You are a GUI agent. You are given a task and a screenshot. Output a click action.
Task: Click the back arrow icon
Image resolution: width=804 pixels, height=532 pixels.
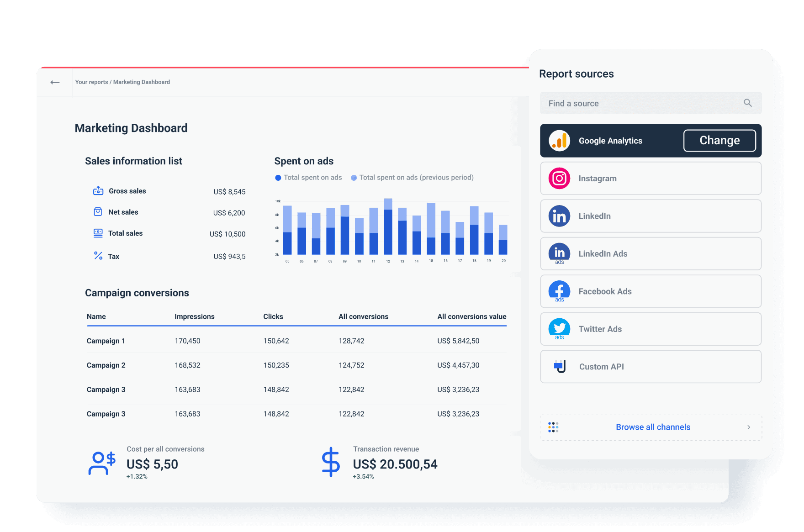pyautogui.click(x=55, y=82)
